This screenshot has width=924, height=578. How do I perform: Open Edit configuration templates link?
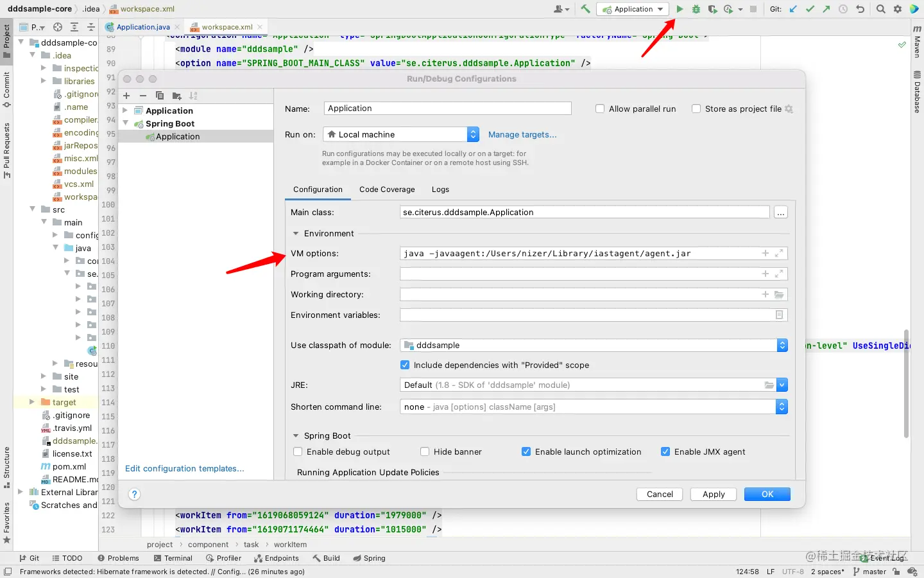tap(185, 469)
